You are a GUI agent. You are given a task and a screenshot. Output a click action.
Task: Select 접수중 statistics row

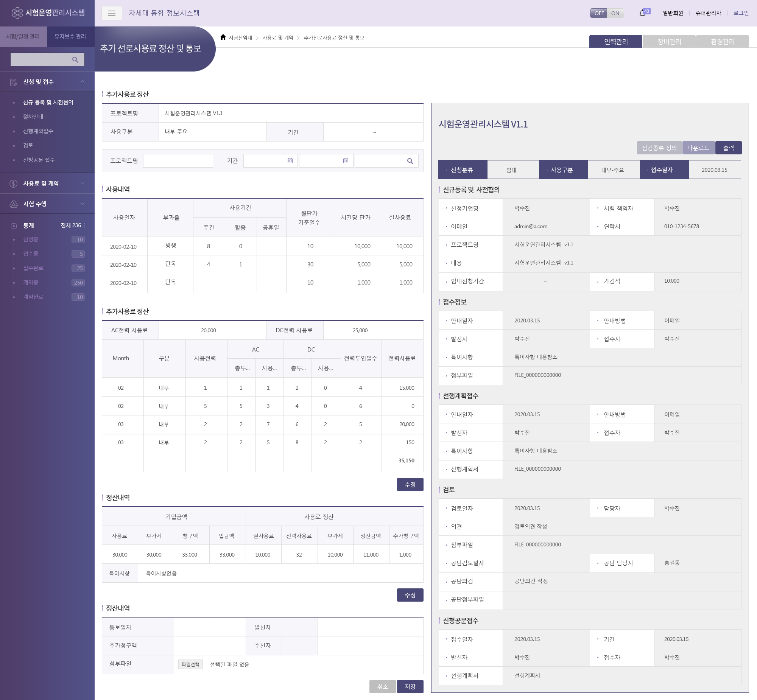tap(48, 254)
